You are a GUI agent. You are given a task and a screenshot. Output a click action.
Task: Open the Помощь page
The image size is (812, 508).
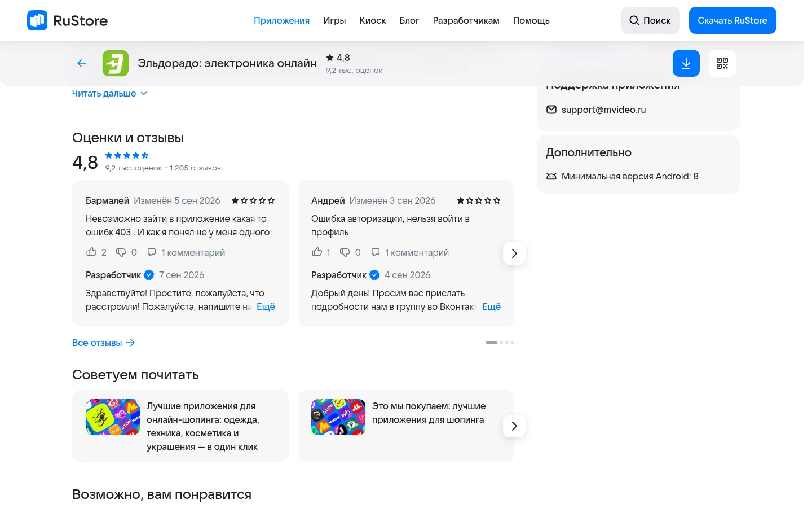[x=531, y=20]
